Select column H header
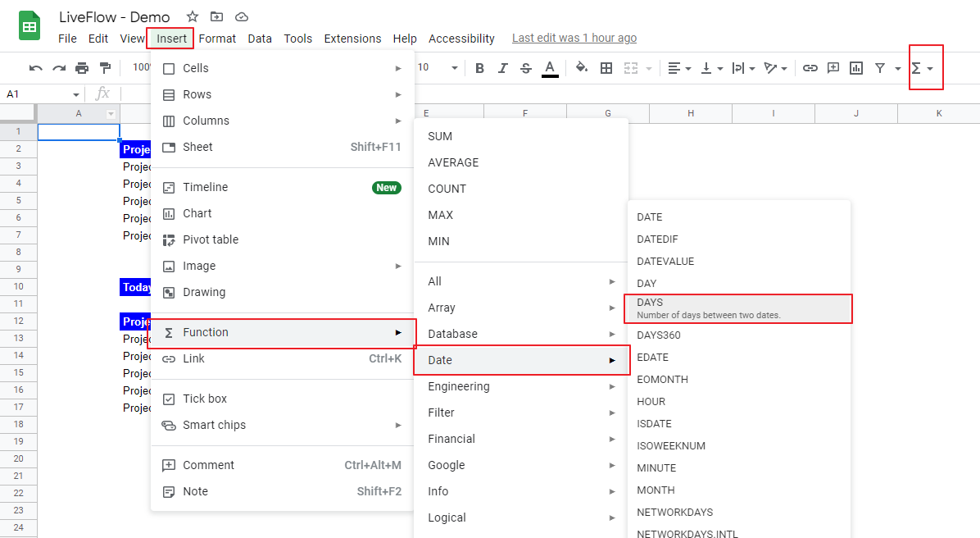 pos(691,113)
